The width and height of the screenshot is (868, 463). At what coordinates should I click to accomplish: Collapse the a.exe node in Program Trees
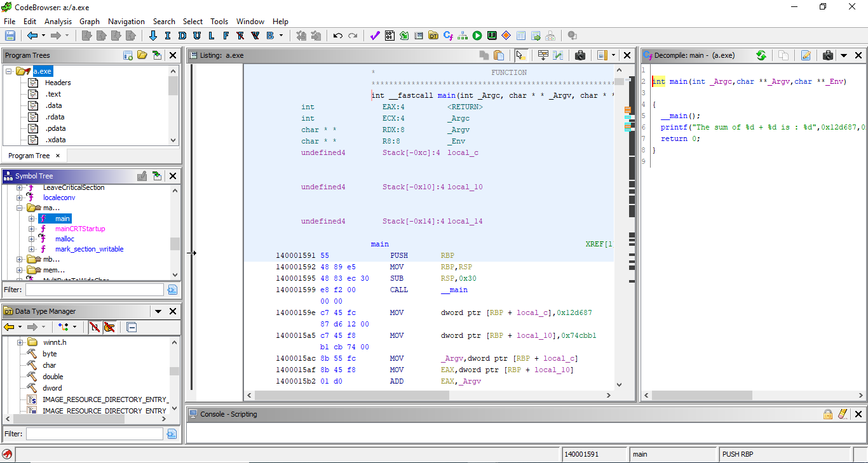[10, 71]
